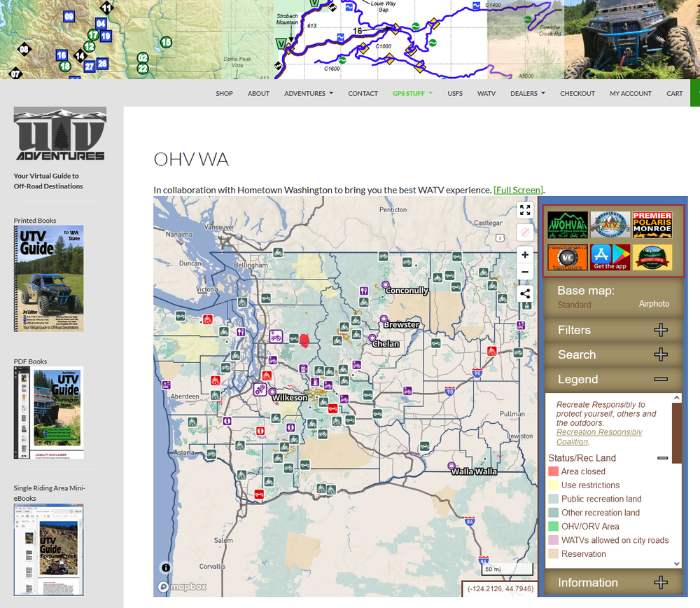Click the fullscreen expand icon on the map
The width and height of the screenshot is (700, 608).
tap(525, 209)
